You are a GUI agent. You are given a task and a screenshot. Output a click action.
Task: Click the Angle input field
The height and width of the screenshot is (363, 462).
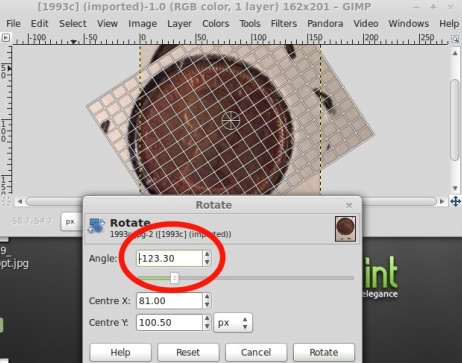(x=169, y=258)
